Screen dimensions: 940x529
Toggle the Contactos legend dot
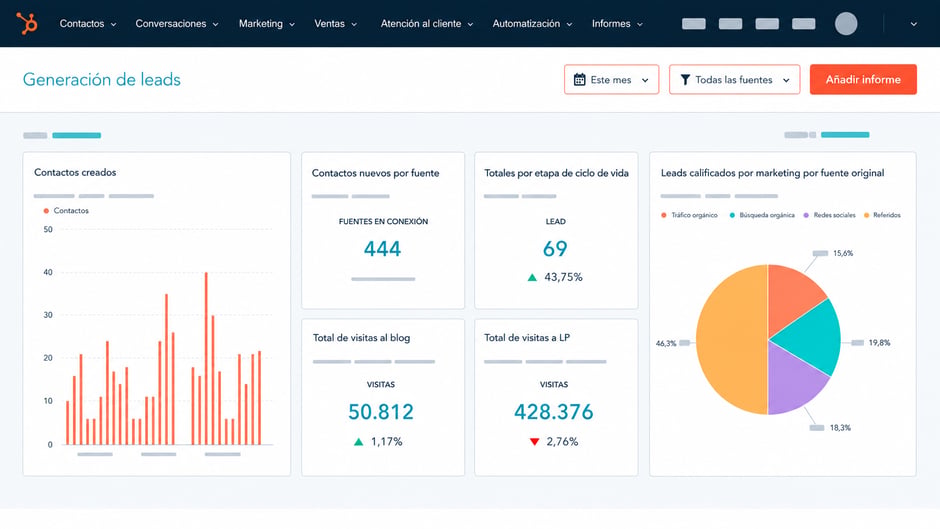[x=46, y=211]
